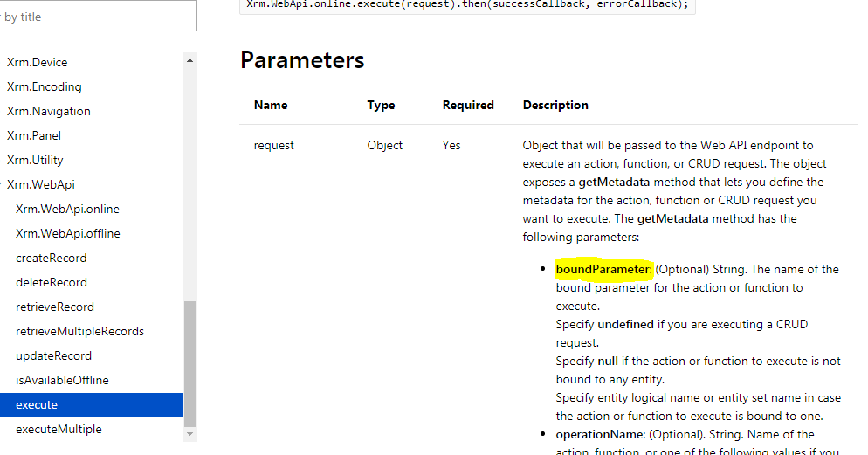Navigate to Xrm.WebApi.online page

67,209
